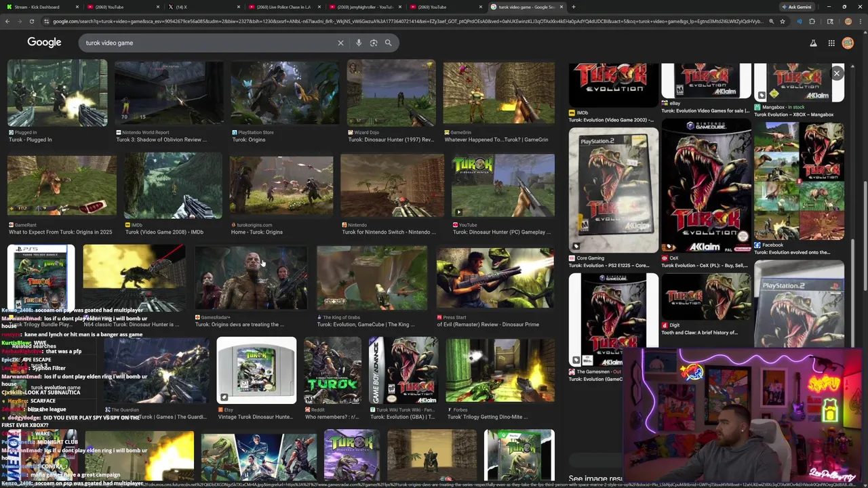Open the zoom magnifier in address bar
This screenshot has width=868, height=488.
point(771,21)
